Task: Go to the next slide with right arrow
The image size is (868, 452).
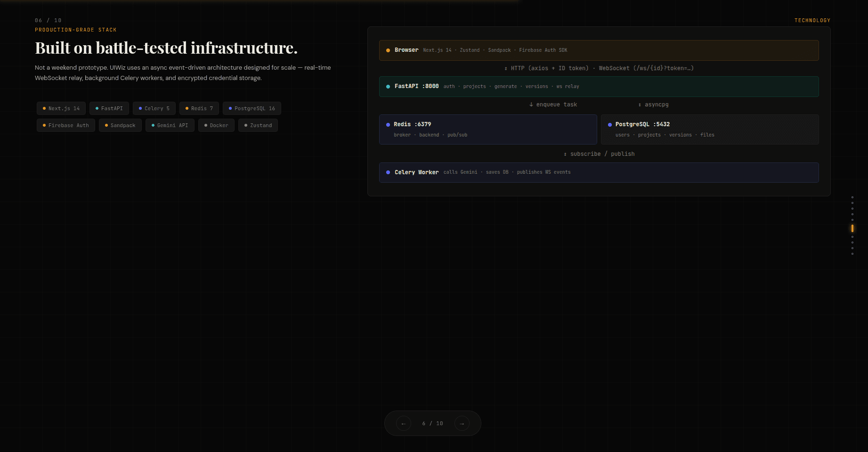Action: (462, 423)
